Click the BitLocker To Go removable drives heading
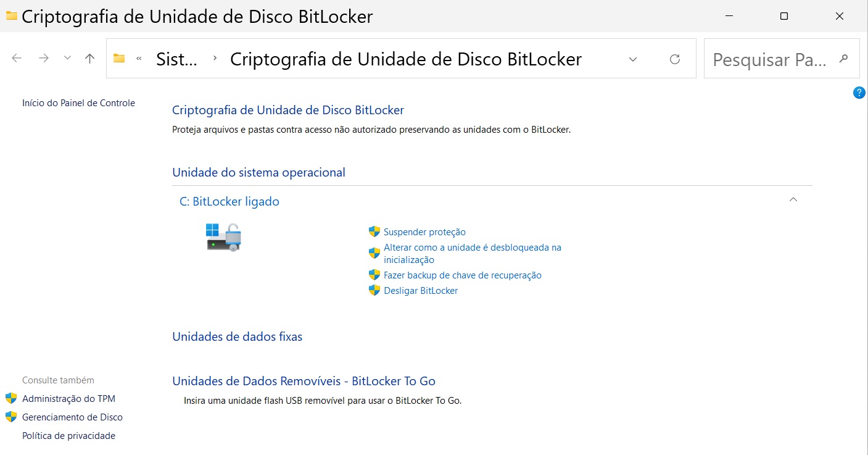The width and height of the screenshot is (868, 455). 304,381
